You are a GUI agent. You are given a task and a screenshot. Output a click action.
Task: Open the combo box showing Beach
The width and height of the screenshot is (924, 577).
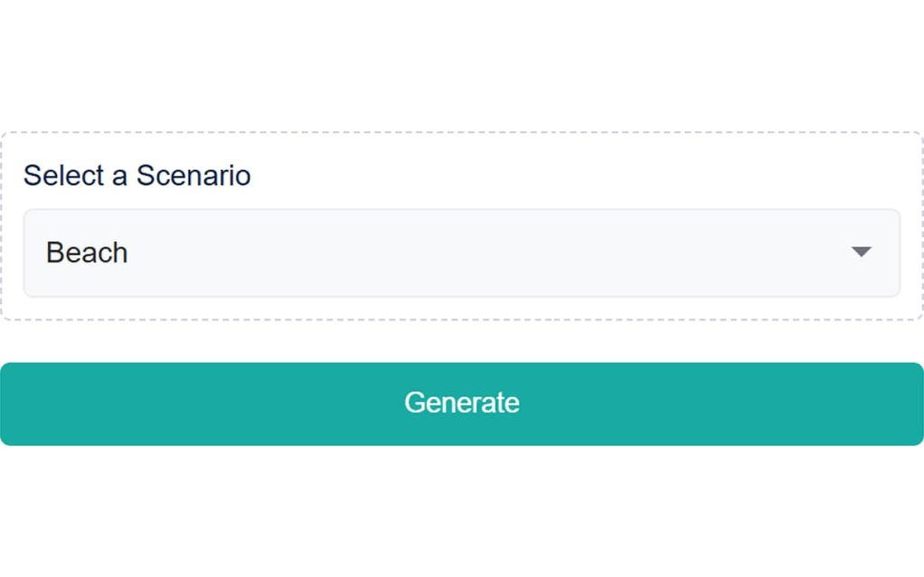[x=461, y=253]
